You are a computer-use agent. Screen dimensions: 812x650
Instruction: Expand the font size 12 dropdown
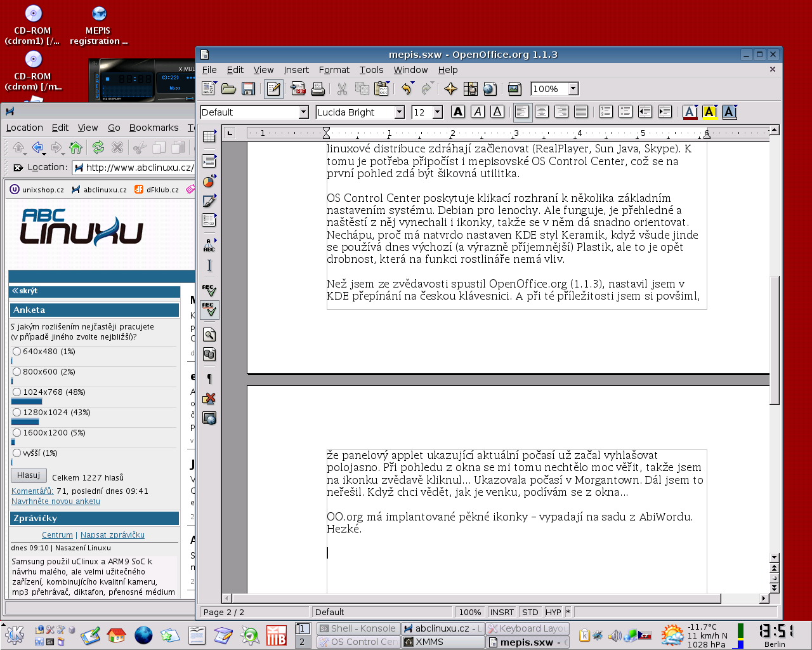point(437,112)
